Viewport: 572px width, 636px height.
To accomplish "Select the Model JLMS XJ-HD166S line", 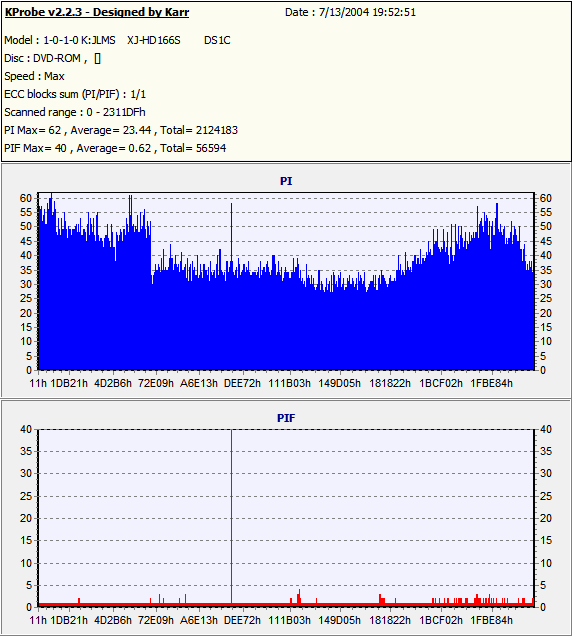I will click(x=117, y=40).
